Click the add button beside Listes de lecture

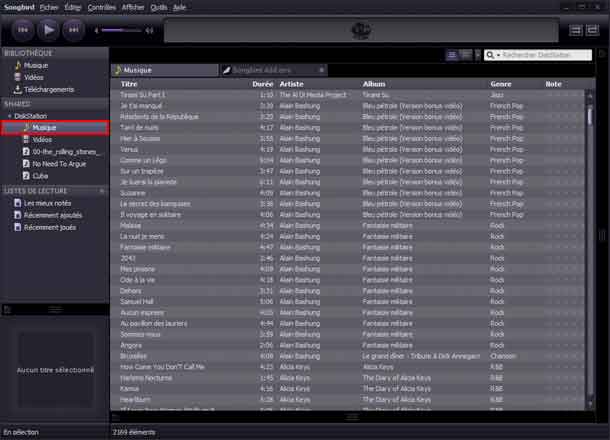click(102, 191)
